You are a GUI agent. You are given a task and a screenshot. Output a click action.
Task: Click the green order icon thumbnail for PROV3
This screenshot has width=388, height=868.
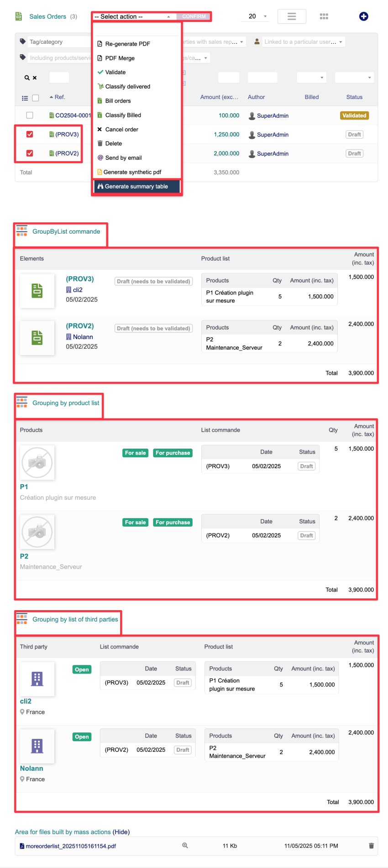point(37,291)
